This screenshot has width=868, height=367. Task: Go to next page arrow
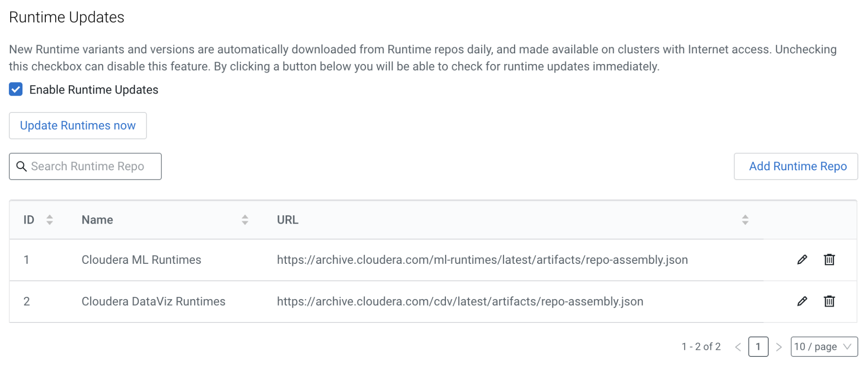(779, 347)
